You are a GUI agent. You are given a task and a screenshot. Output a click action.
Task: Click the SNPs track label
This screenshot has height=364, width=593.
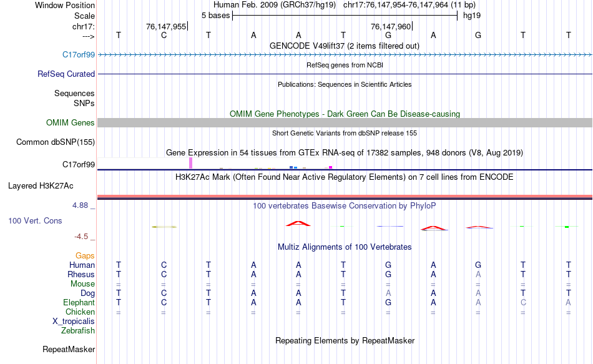pos(84,103)
